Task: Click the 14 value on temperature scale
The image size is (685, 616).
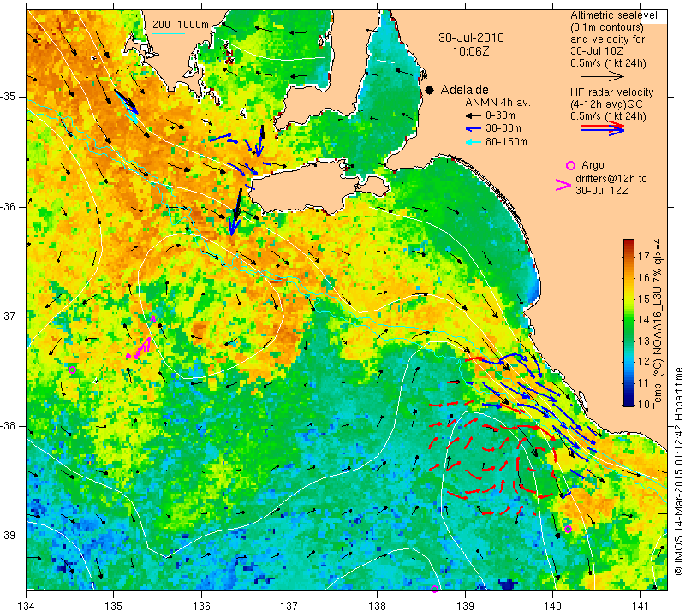Action: point(644,320)
